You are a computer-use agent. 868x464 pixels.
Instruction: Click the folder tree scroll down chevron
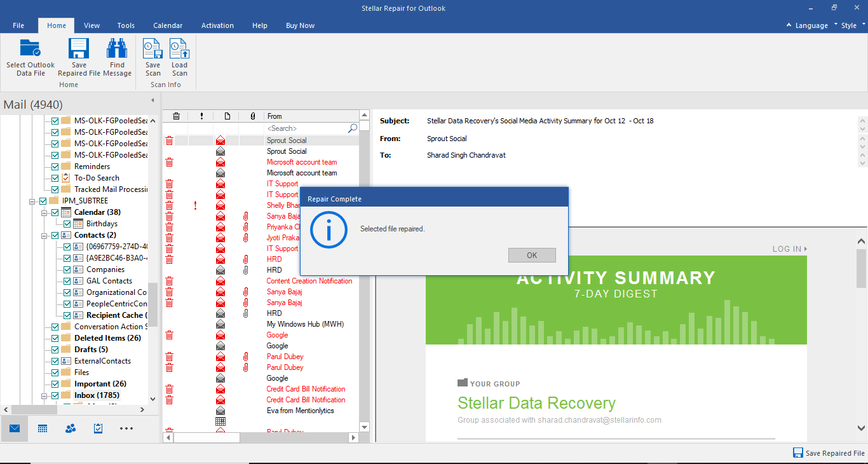(x=152, y=399)
